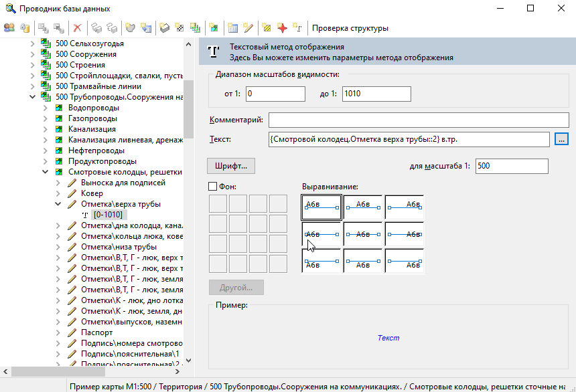Expand the Выноска для подписей node
This screenshot has height=392, width=576.
[58, 183]
